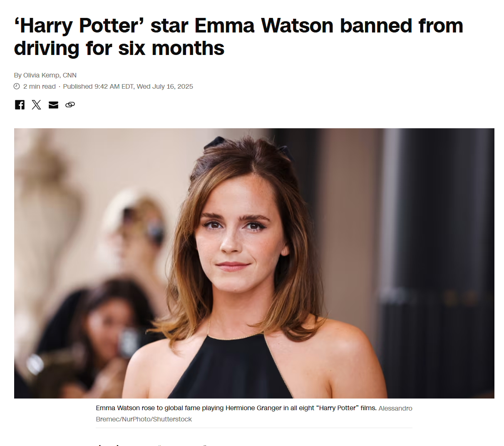504x446 pixels.
Task: Click the article headline about the driving ban
Action: [x=238, y=37]
